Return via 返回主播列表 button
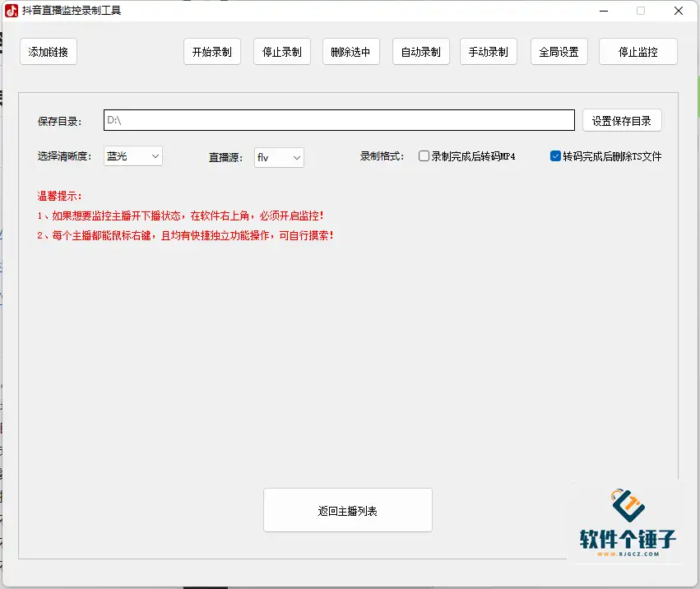This screenshot has width=700, height=589. (x=348, y=510)
